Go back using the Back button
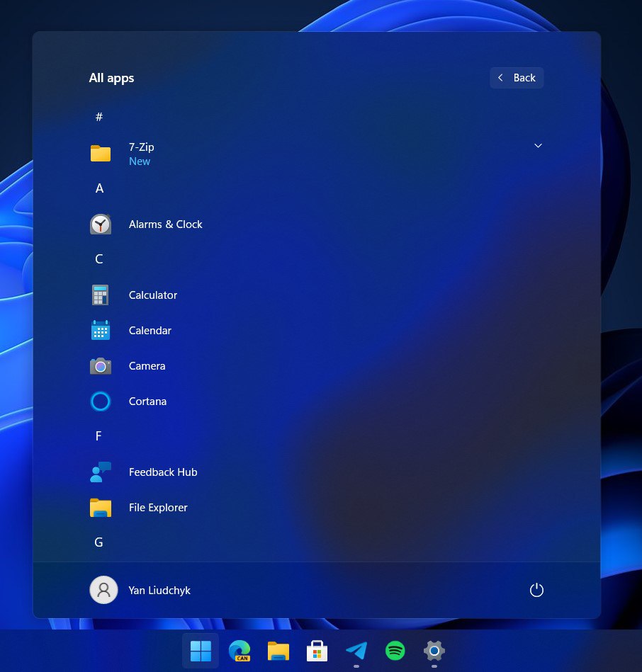Screen dimensions: 642x672 517,78
